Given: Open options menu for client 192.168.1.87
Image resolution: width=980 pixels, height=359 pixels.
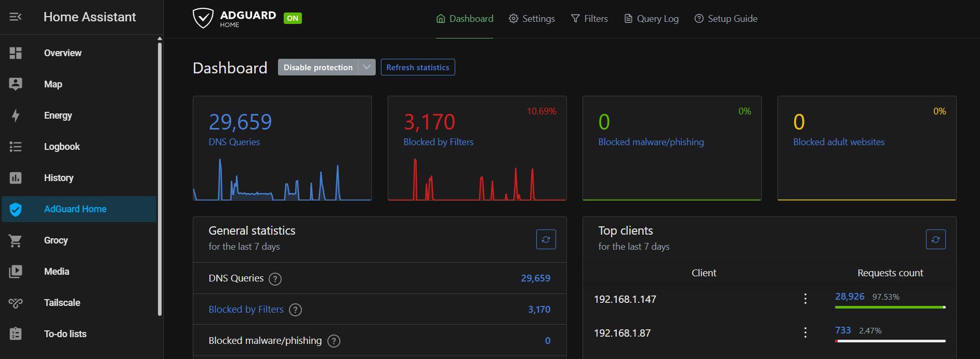Looking at the screenshot, I should pyautogui.click(x=805, y=332).
